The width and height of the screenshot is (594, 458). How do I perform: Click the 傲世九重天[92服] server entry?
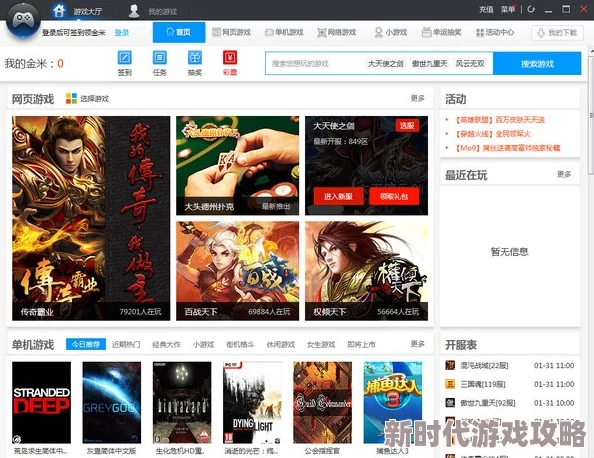pos(510,403)
